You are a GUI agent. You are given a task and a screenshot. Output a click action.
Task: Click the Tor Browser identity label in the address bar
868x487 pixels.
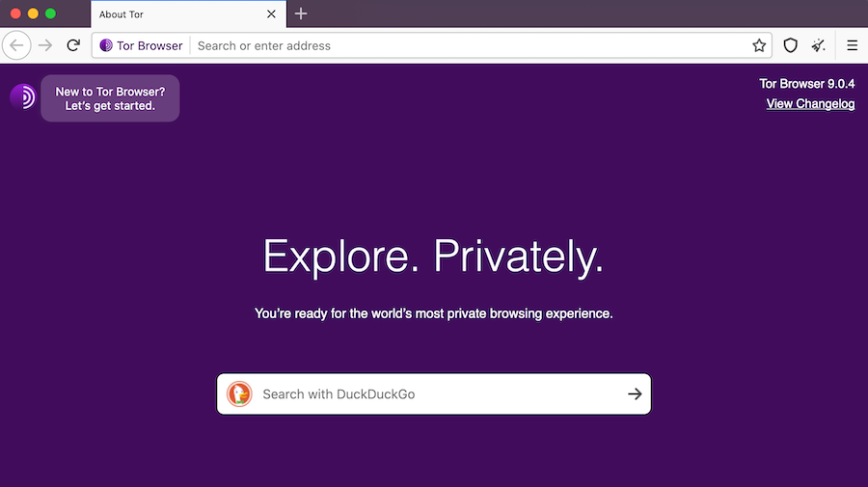(141, 45)
